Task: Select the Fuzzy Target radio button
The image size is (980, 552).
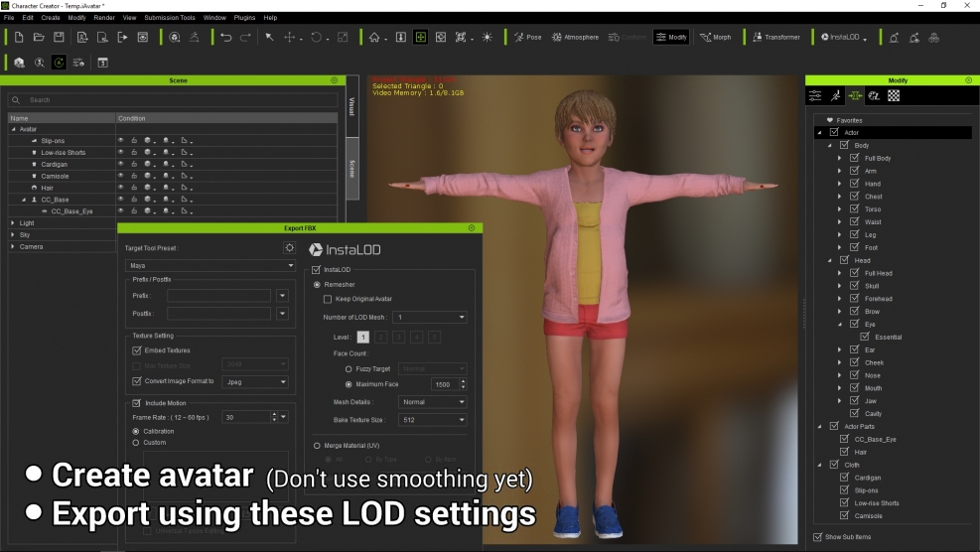Action: pos(349,368)
